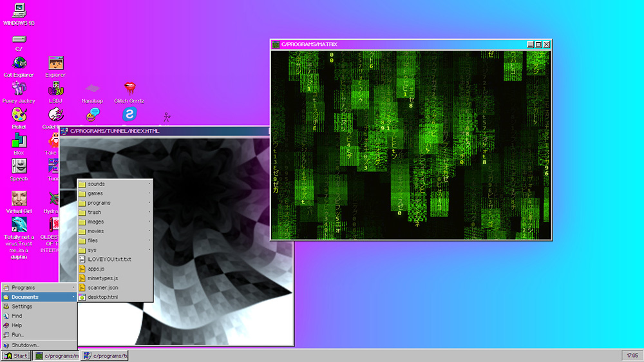Launch the Virtual Girl icon

[x=19, y=202]
